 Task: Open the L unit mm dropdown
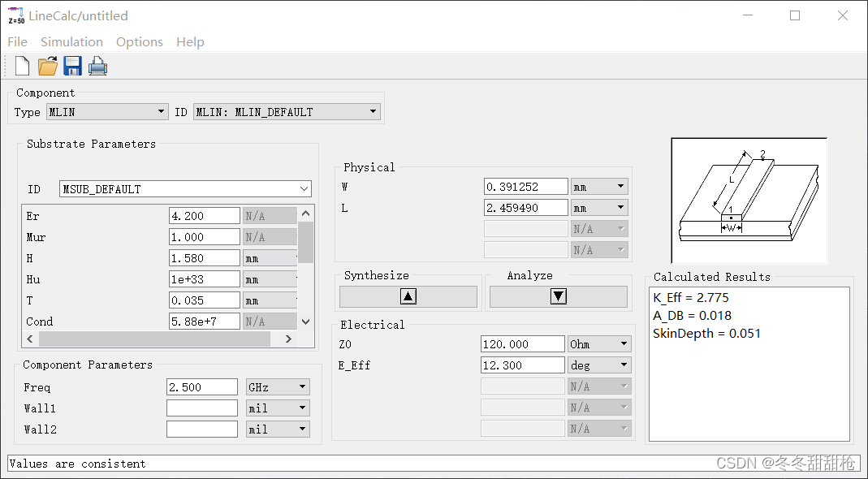(599, 208)
